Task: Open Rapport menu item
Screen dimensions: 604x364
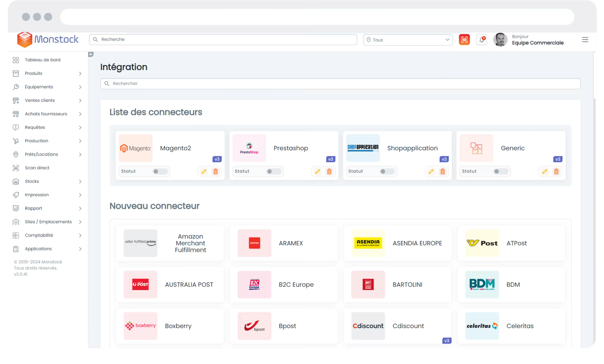Action: point(47,208)
